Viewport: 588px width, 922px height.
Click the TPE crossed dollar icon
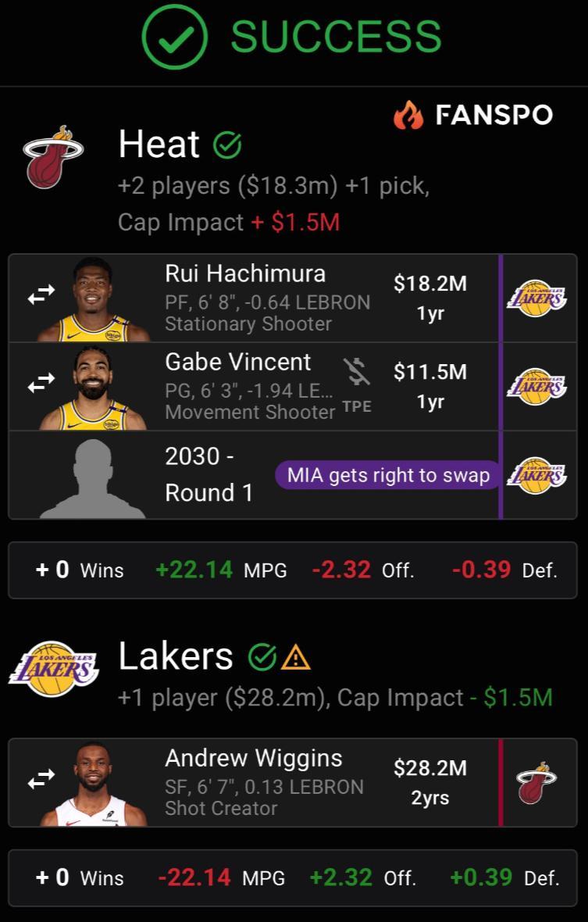[357, 373]
